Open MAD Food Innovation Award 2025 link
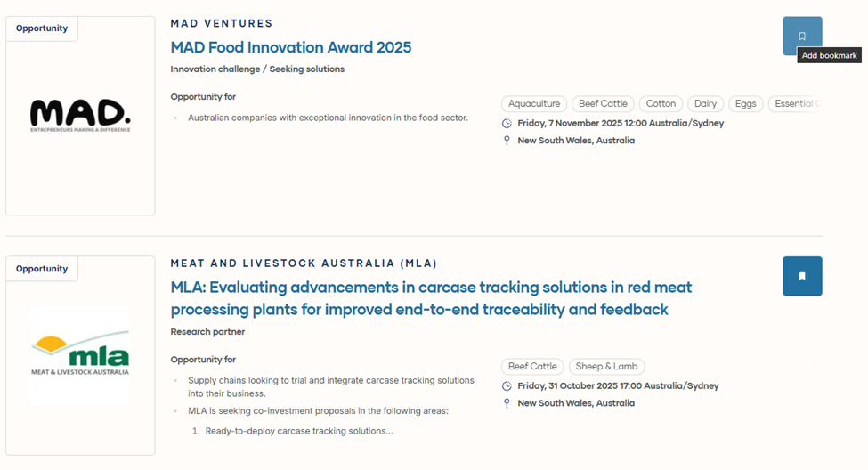Viewport: 868px width, 470px height. (x=291, y=47)
